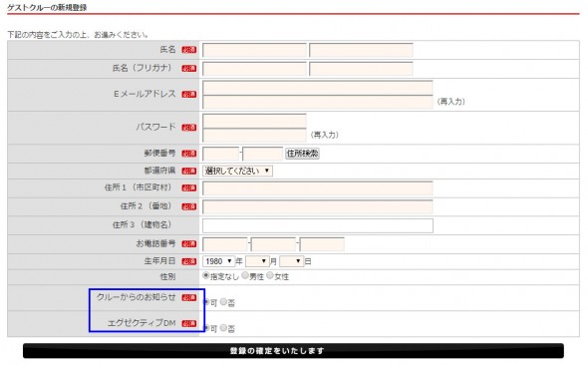Image resolution: width=588 pixels, height=365 pixels.
Task: Click the 必須 badge beside パスワード
Action: click(x=189, y=128)
